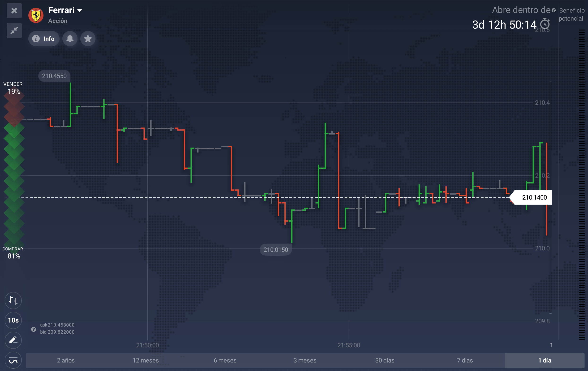Viewport: 588px width, 371px height.
Task: Select the 1 día range tab
Action: (x=545, y=360)
